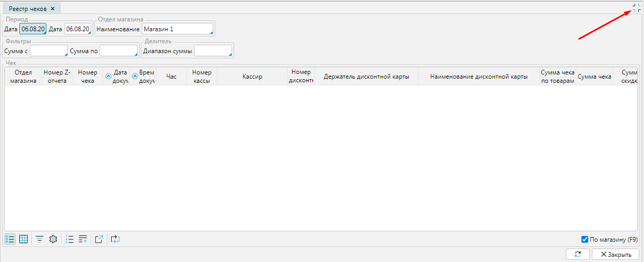Switch to grid table view icon
This screenshot has height=262, width=644.
(x=23, y=239)
